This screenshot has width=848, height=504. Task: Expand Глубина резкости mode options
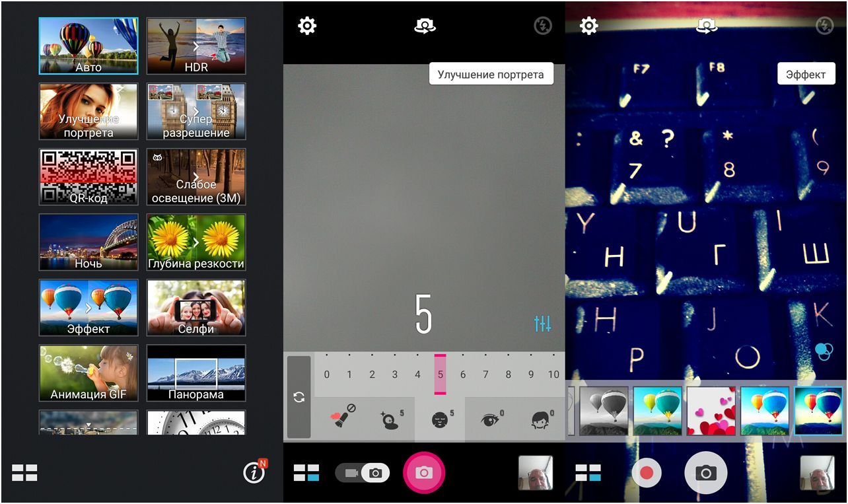195,242
